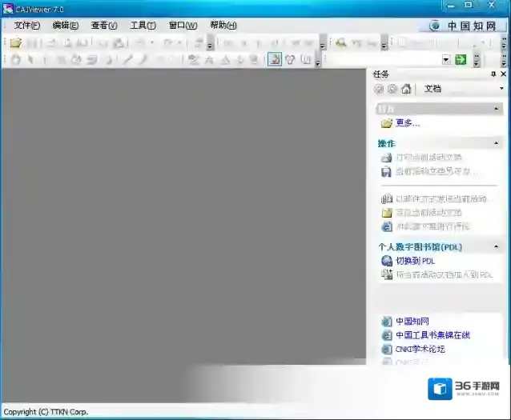Click the globe icon beside 切换到 PDL

tap(387, 261)
